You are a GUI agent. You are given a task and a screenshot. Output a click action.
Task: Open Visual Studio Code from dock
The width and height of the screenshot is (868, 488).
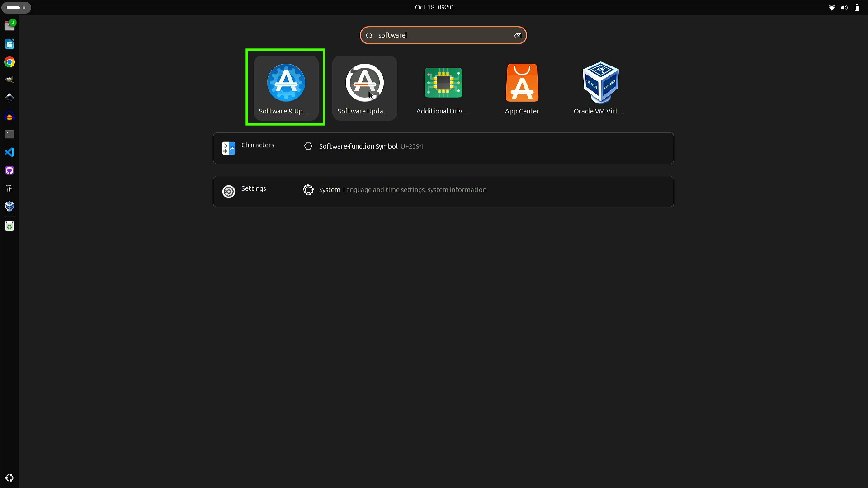[9, 152]
